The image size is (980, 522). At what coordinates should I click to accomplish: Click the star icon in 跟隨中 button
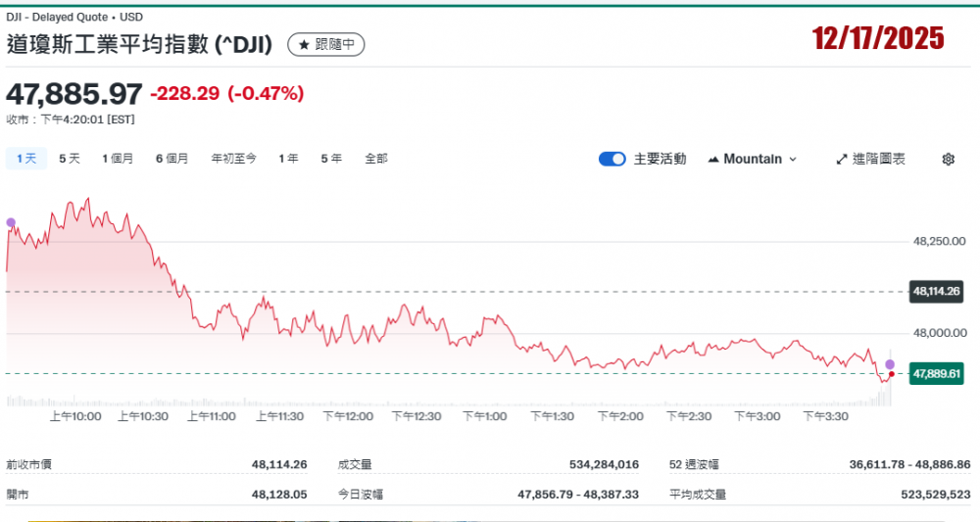click(x=304, y=44)
